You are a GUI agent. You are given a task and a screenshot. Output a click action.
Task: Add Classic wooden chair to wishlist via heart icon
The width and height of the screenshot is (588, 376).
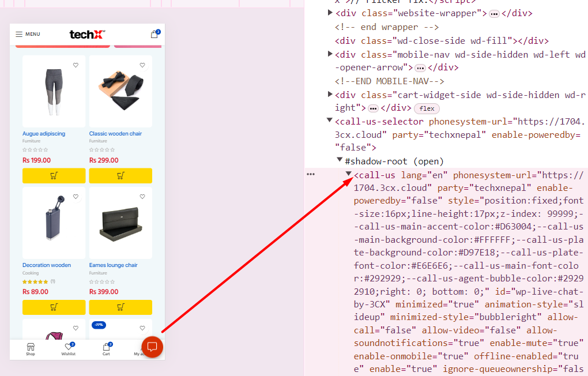(x=142, y=65)
